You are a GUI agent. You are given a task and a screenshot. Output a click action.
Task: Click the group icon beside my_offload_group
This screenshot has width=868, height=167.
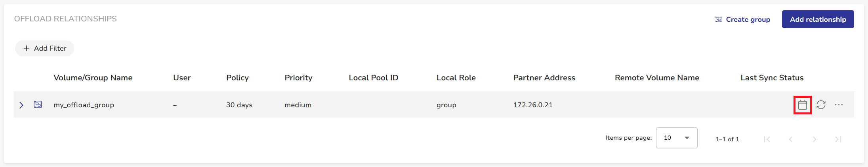pyautogui.click(x=38, y=105)
